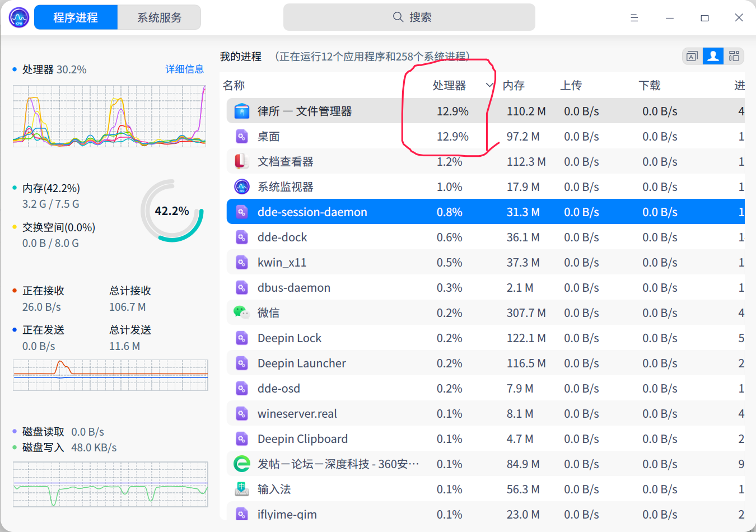
Task: Sort processes by 上传 column header
Action: [x=571, y=85]
